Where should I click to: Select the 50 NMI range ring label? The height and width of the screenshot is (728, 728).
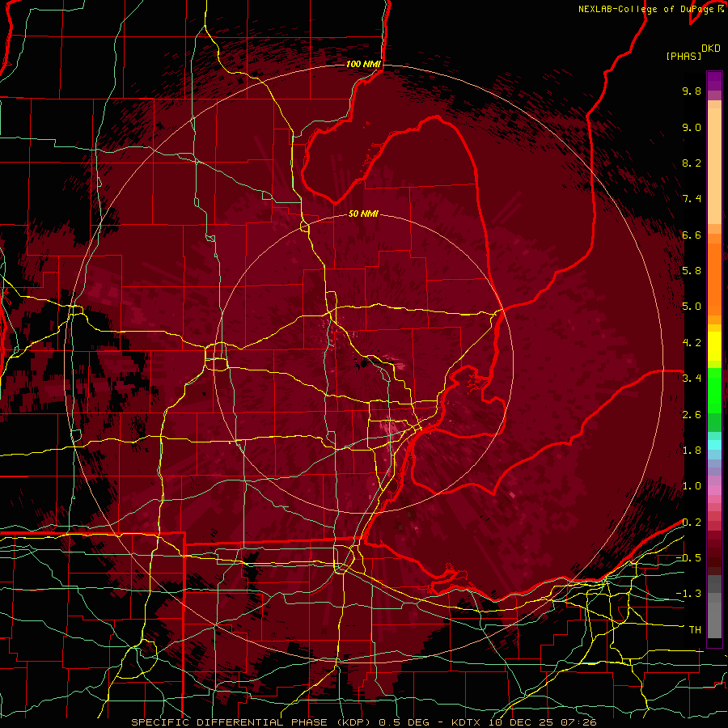tap(363, 214)
